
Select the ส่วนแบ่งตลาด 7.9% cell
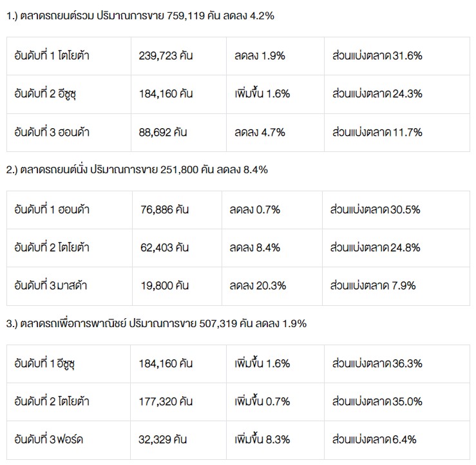(x=373, y=286)
